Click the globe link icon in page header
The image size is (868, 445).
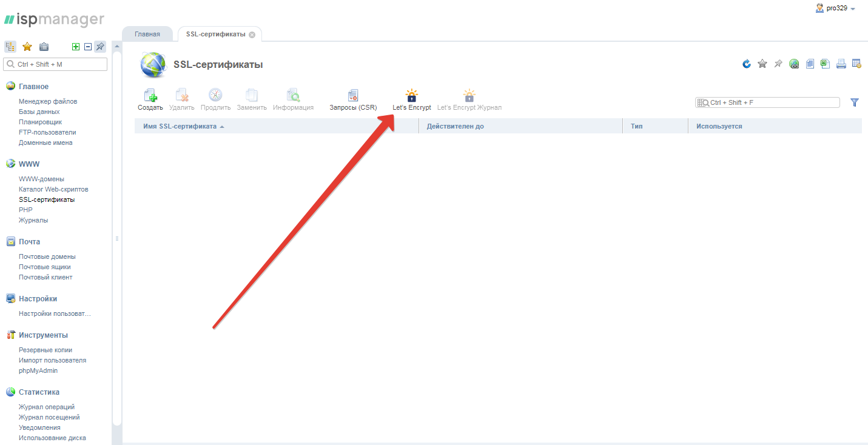tap(794, 64)
